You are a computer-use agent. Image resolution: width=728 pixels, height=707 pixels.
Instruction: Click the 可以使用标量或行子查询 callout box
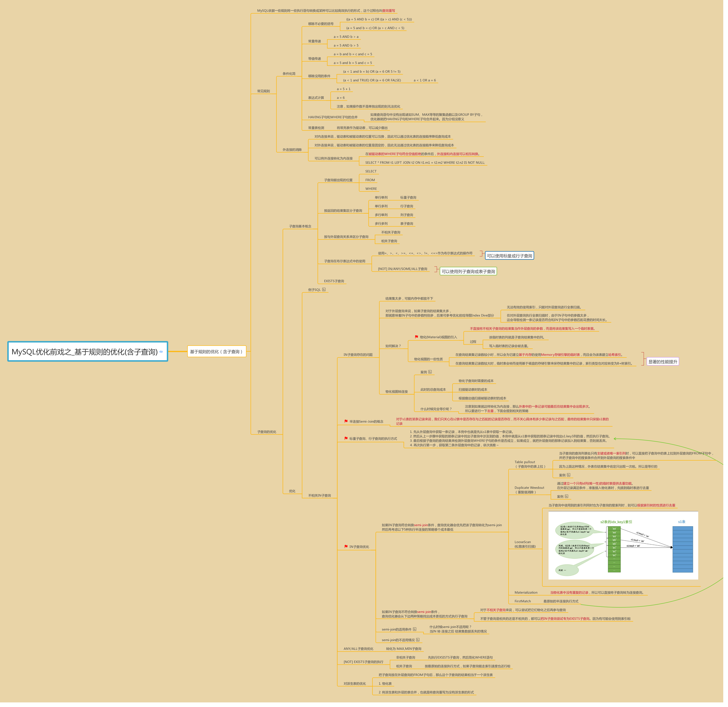click(513, 257)
